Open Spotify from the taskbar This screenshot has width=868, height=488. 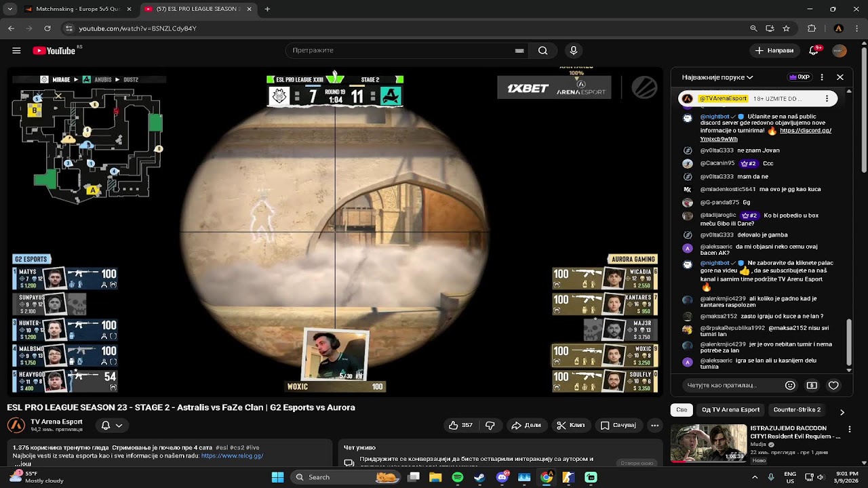click(x=457, y=477)
